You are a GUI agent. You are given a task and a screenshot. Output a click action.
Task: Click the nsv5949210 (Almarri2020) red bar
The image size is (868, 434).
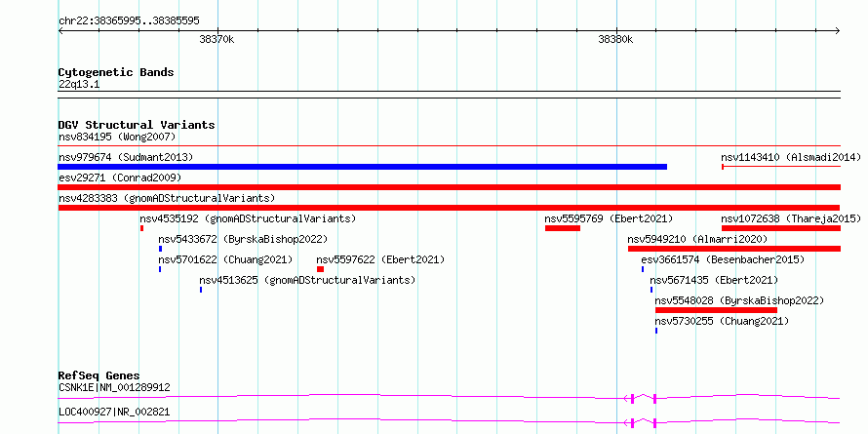click(734, 249)
